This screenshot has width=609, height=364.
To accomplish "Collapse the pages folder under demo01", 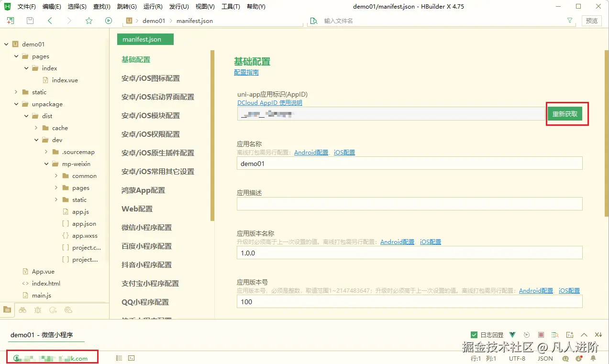I will (x=16, y=56).
